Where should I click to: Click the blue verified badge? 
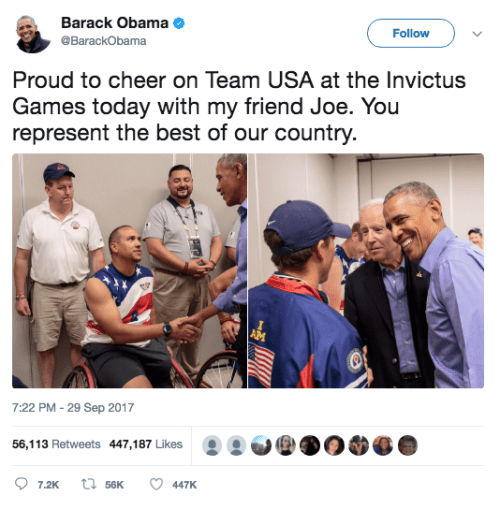point(179,23)
